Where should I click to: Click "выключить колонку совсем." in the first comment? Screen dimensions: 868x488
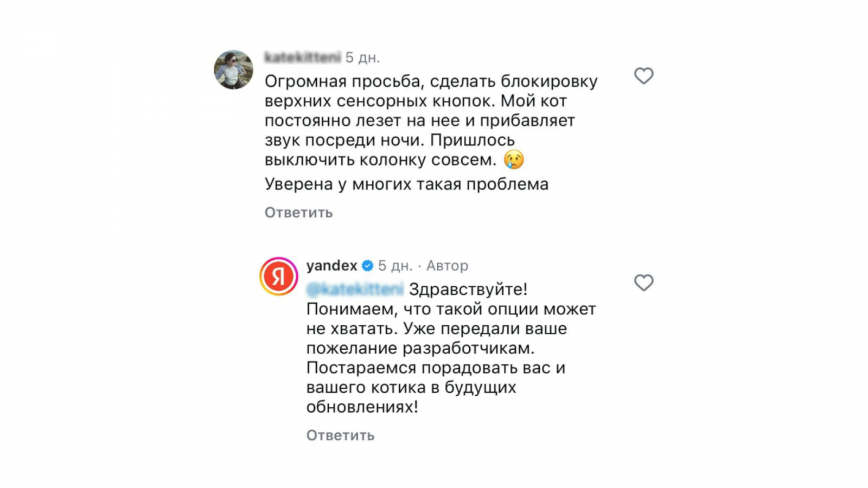click(x=380, y=160)
